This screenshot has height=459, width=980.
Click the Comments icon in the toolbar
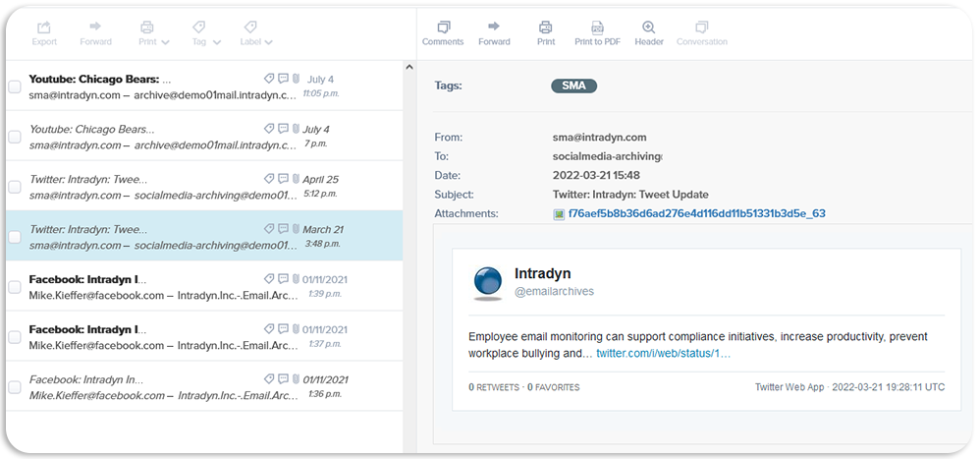pos(442,28)
